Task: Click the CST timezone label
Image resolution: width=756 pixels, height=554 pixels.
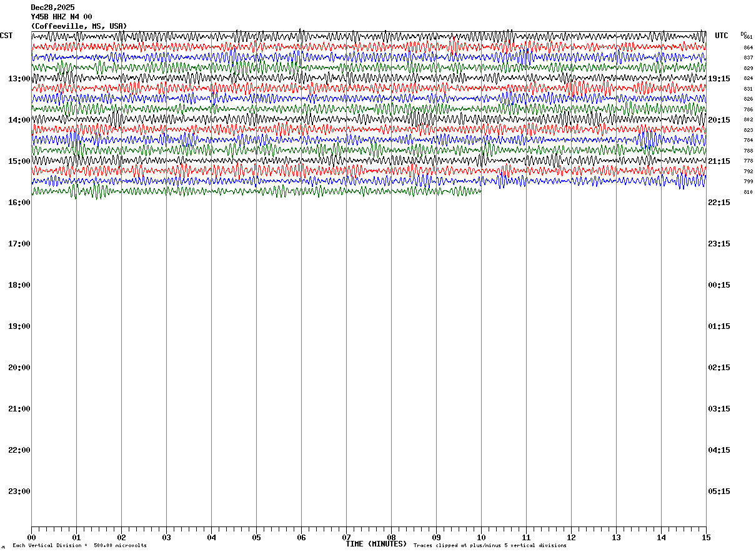Action: (x=6, y=36)
